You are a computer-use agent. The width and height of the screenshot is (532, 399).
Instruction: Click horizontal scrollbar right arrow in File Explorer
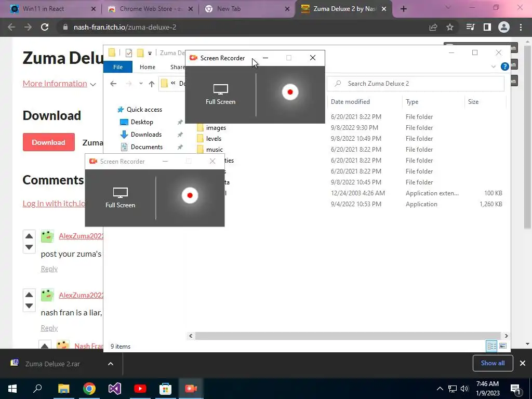click(506, 336)
